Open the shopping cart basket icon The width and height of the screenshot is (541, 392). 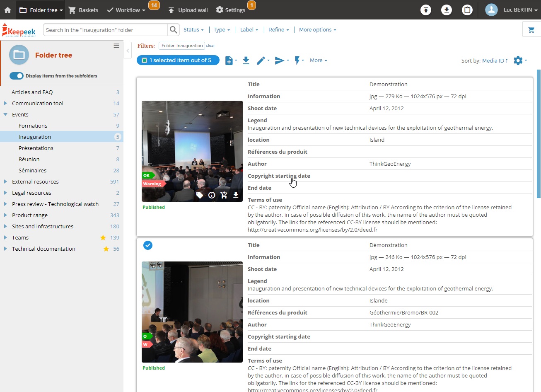[x=531, y=30]
